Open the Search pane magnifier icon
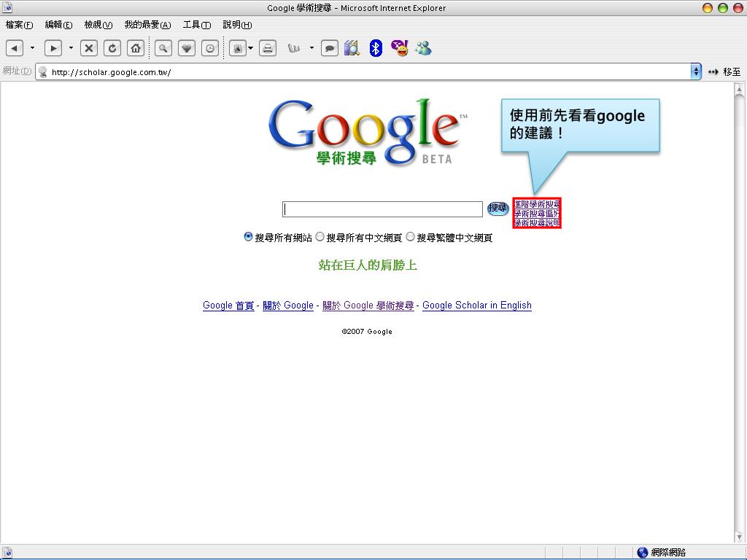The height and width of the screenshot is (560, 747). (x=163, y=48)
